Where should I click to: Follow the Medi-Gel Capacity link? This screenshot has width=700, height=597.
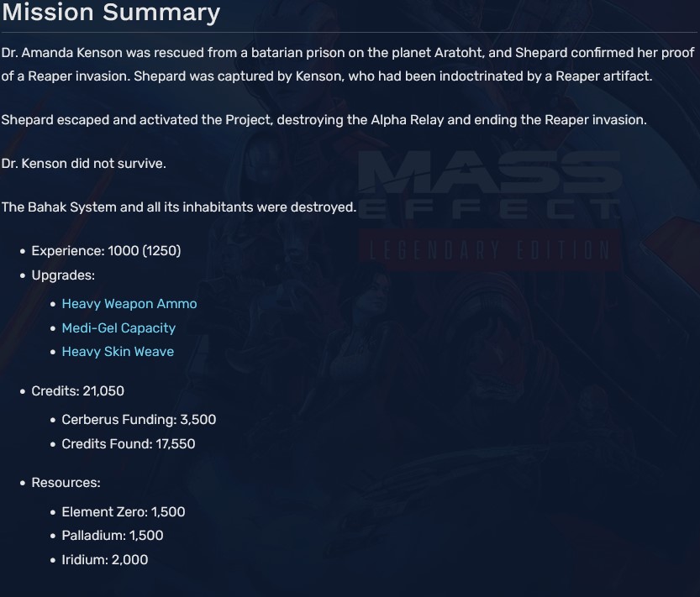pyautogui.click(x=118, y=328)
